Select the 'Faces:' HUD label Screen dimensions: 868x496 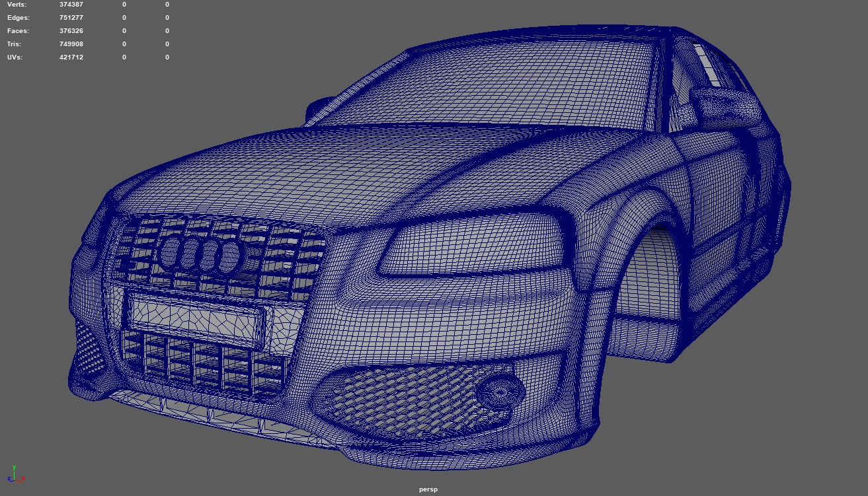(x=18, y=31)
